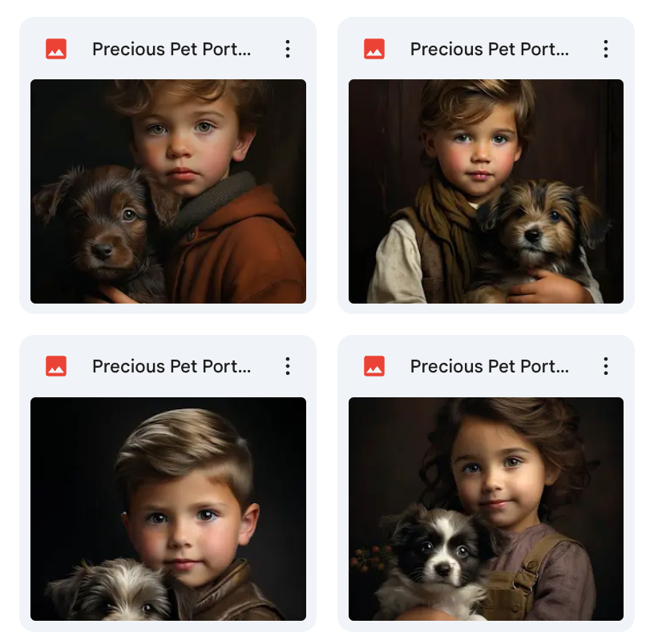Click the image file icon above the leather-jacket boy

(56, 366)
